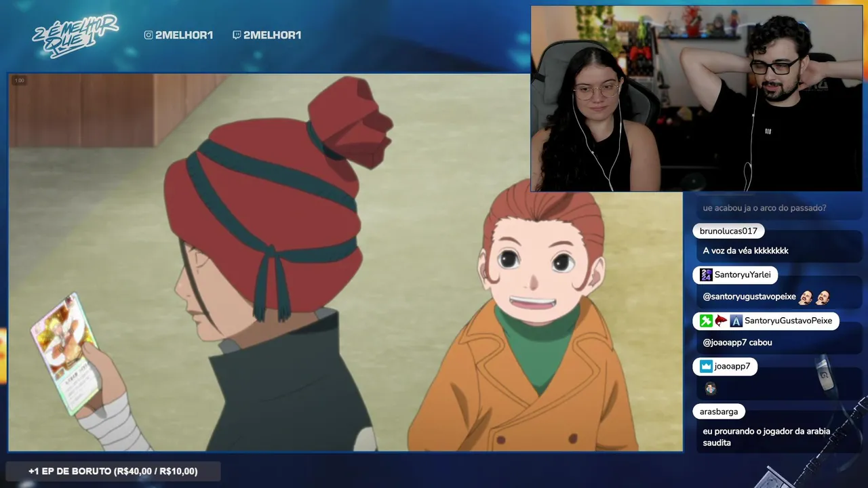
Task: Click the message '@joaoapp7 cabou'
Action: pyautogui.click(x=738, y=343)
